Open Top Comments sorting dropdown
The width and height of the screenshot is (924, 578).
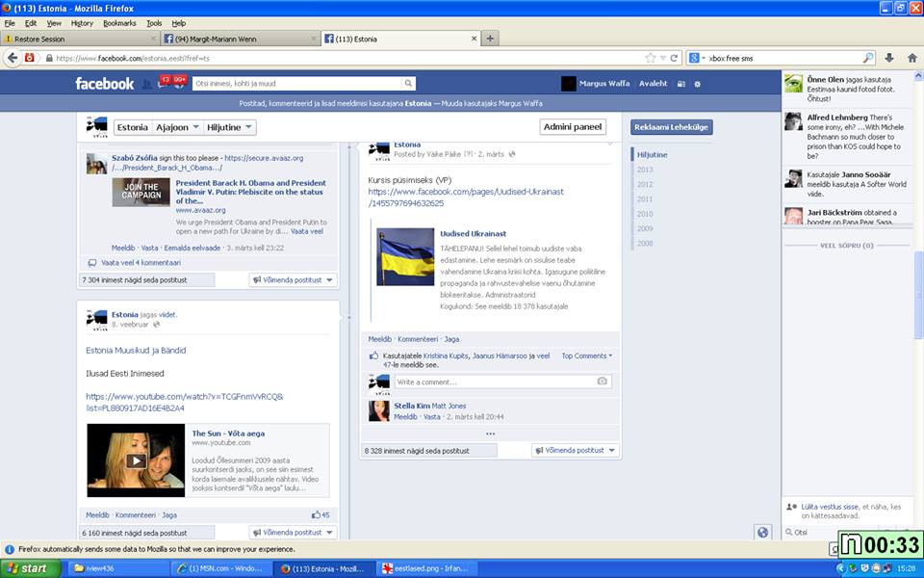point(586,355)
